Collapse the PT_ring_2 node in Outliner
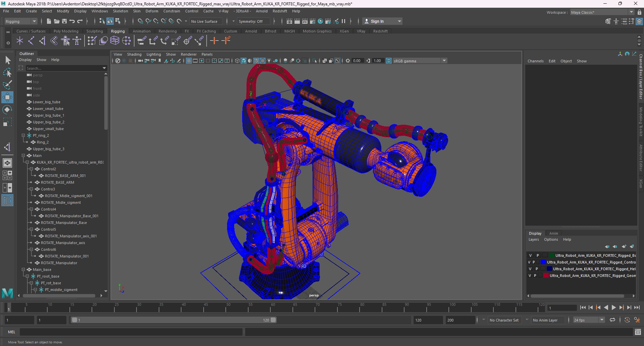The width and height of the screenshot is (644, 346). pyautogui.click(x=23, y=135)
